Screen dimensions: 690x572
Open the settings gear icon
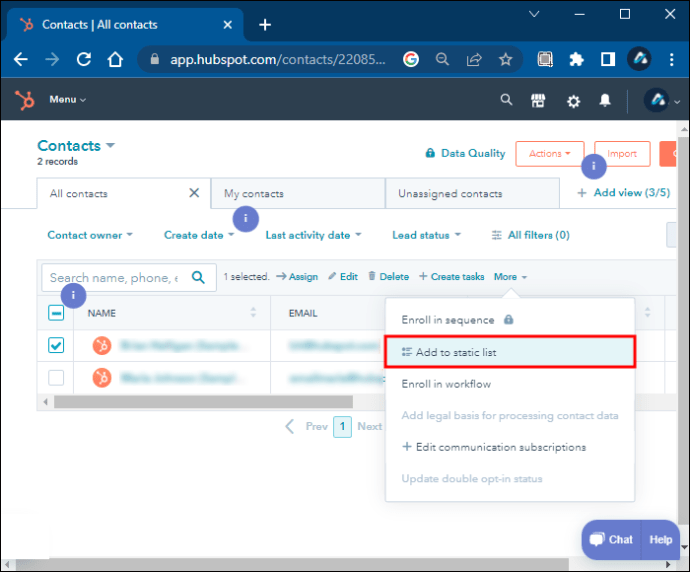tap(573, 101)
